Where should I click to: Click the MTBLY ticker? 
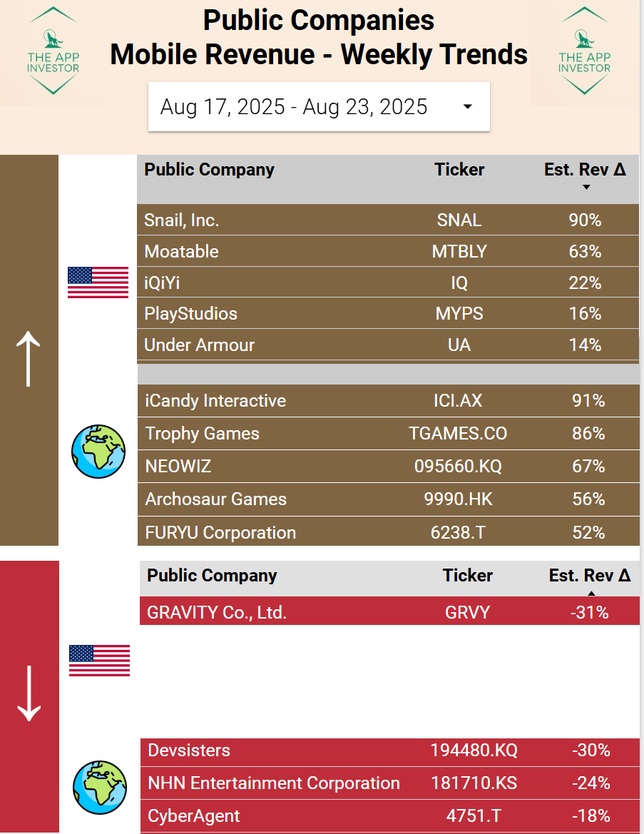459,251
